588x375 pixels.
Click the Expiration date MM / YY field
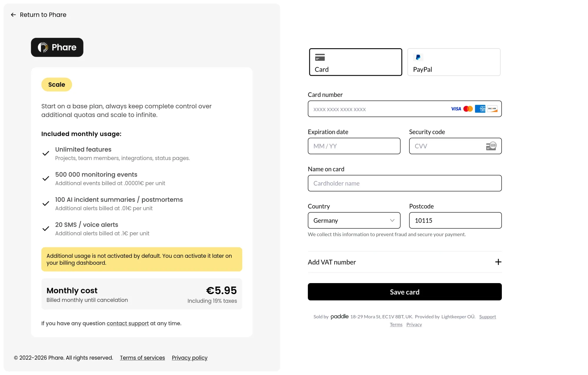pyautogui.click(x=354, y=146)
